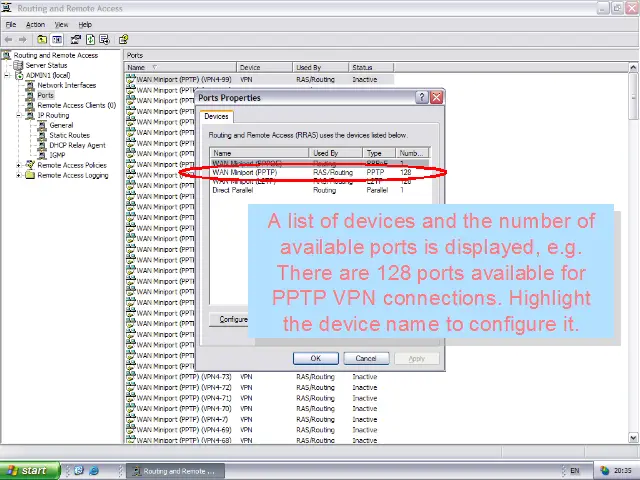Select WAN Miniport (PPTP) device row

click(x=319, y=172)
